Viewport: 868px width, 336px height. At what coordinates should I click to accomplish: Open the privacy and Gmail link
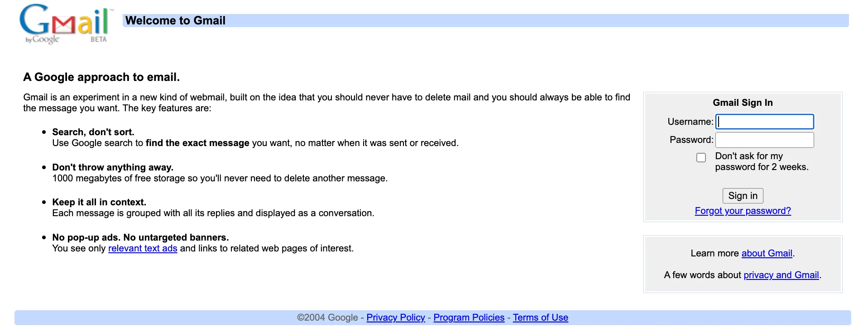tap(781, 275)
